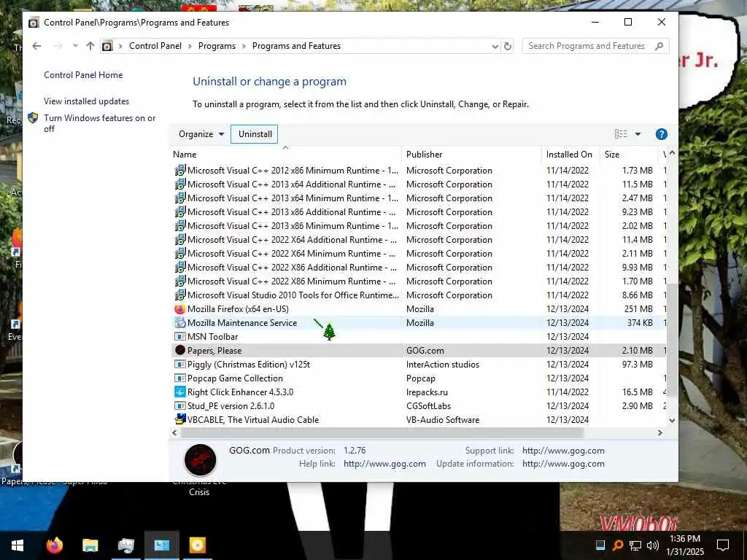Select Microsoft Visual C++ 2022 X64 Minimum Runtime

291,253
